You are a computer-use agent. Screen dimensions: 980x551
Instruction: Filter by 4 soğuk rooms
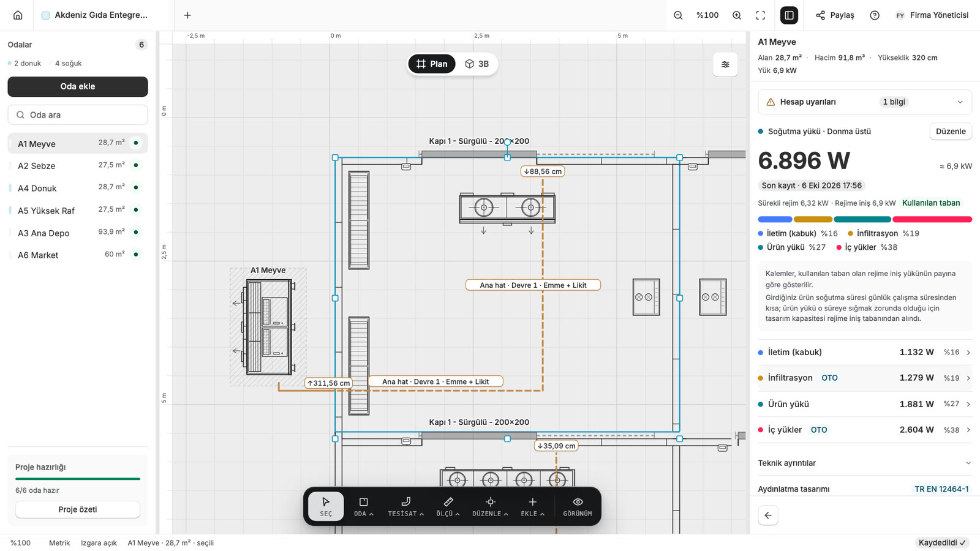pos(66,63)
